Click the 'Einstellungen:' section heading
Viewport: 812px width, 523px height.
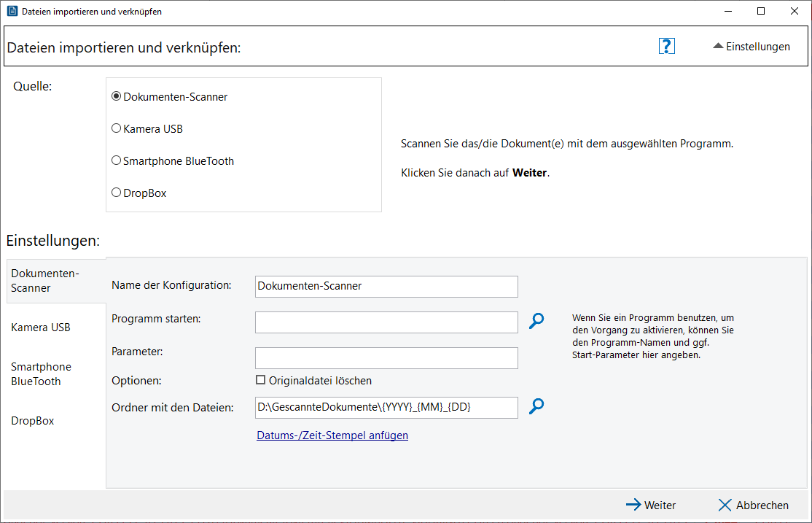[52, 241]
